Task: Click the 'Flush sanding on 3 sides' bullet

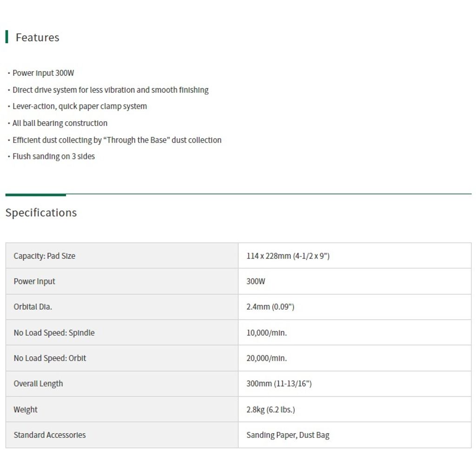Action: point(53,157)
